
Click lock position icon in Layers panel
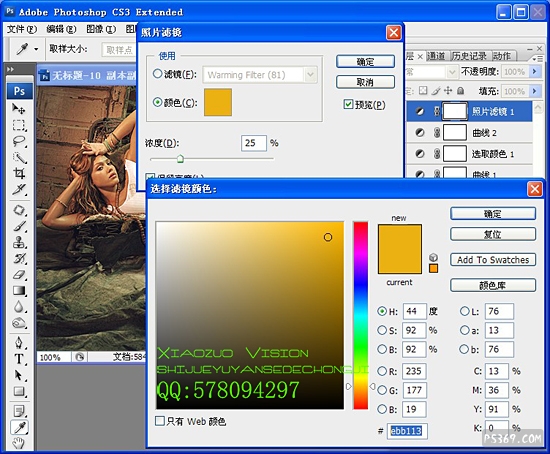coord(448,91)
